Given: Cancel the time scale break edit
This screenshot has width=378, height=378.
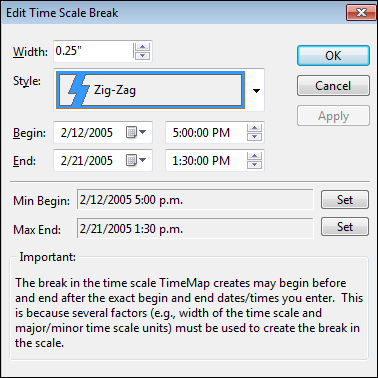Looking at the screenshot, I should pyautogui.click(x=333, y=86).
